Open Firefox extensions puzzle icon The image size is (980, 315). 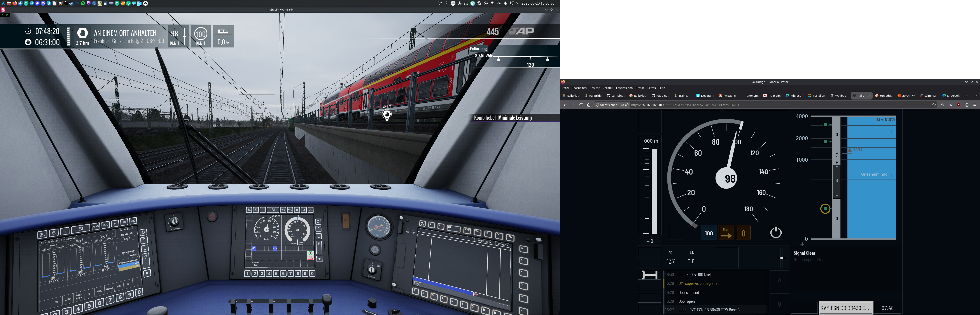click(967, 105)
